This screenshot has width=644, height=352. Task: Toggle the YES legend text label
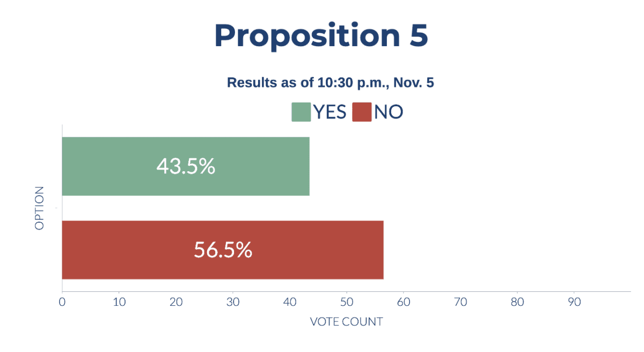coord(330,112)
